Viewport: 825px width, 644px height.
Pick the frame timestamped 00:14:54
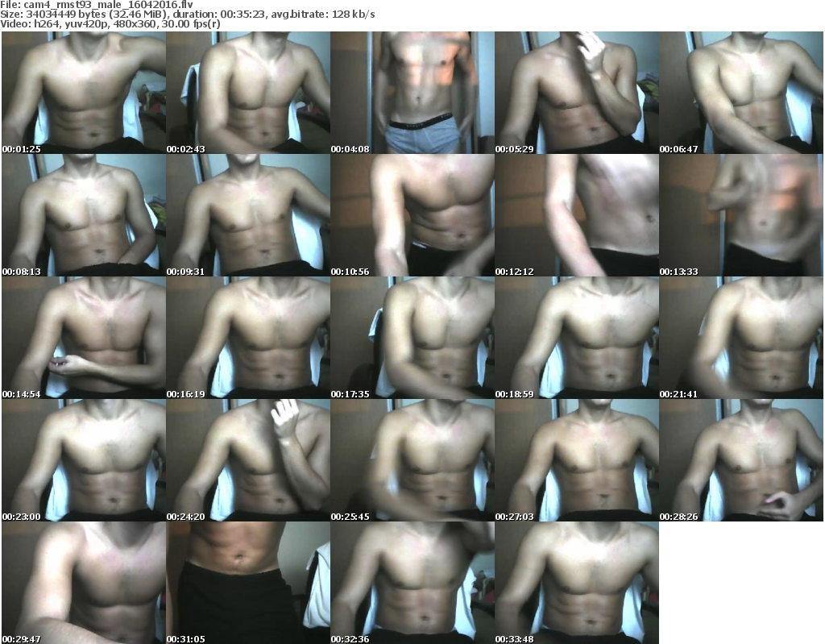coord(84,338)
